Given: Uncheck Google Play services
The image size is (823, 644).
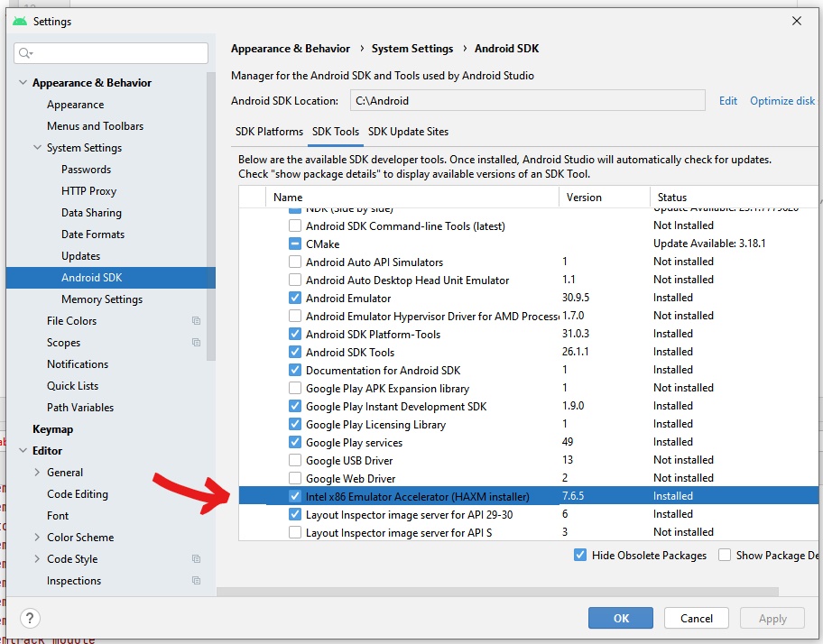Looking at the screenshot, I should pyautogui.click(x=295, y=442).
